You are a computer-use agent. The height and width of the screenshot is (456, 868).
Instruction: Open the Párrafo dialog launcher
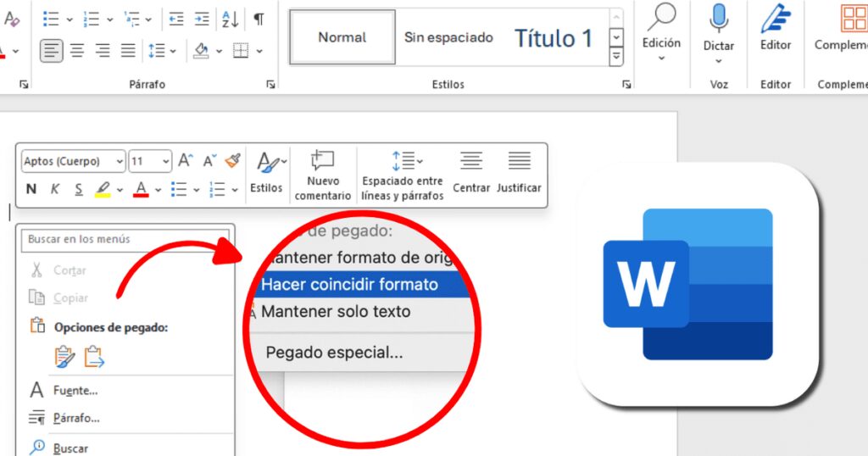(x=270, y=84)
